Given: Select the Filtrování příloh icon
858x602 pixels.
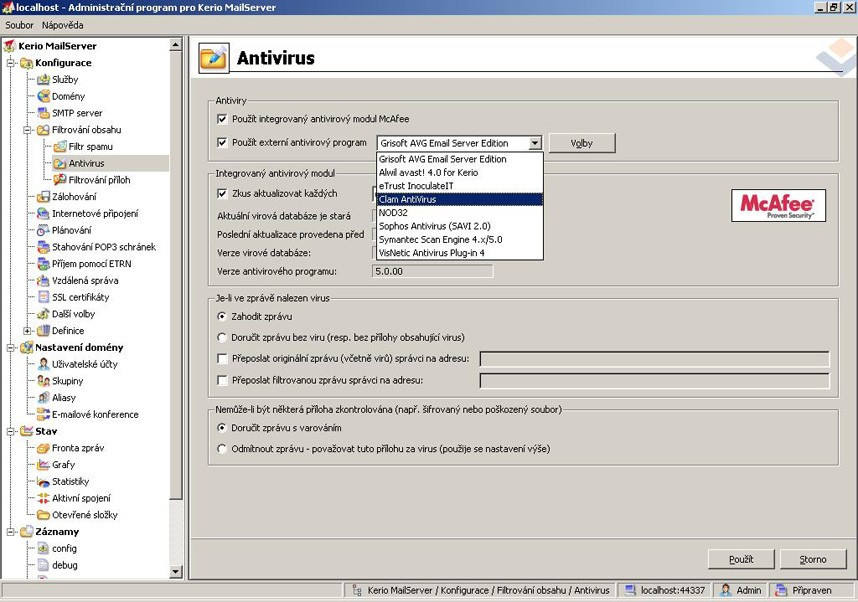Looking at the screenshot, I should [60, 180].
